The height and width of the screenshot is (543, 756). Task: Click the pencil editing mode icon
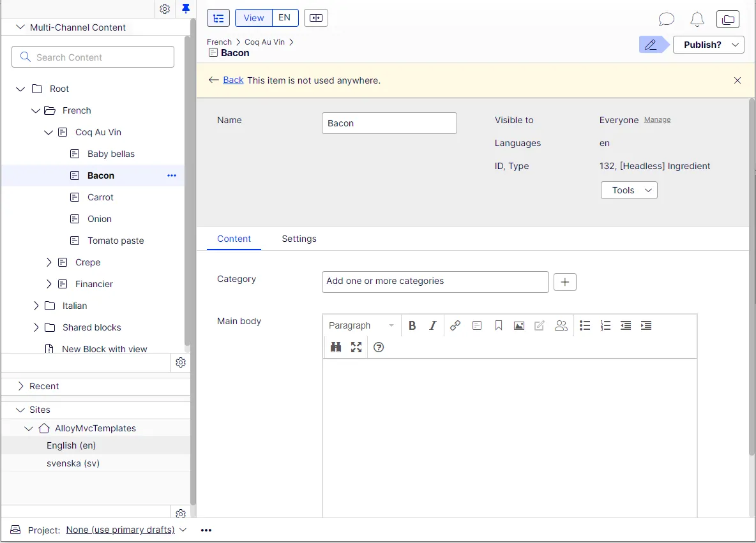point(651,45)
